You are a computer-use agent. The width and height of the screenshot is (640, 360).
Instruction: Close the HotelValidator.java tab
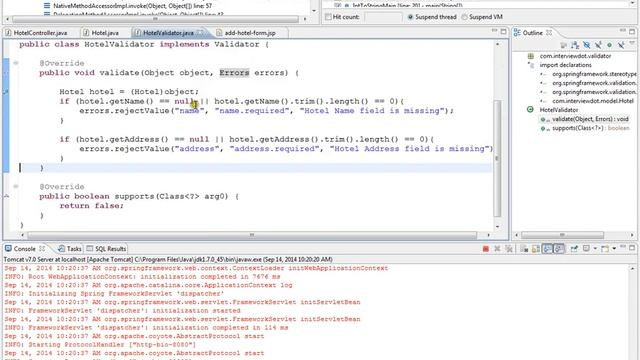200,33
